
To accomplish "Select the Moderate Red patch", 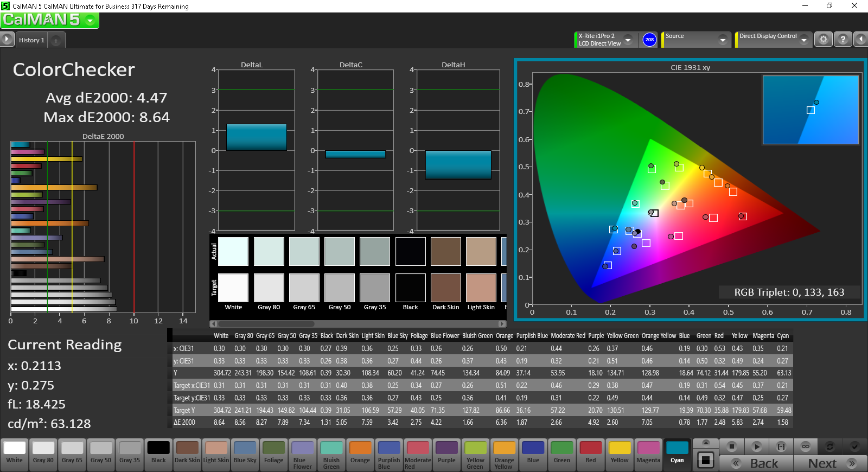I will pos(418,455).
